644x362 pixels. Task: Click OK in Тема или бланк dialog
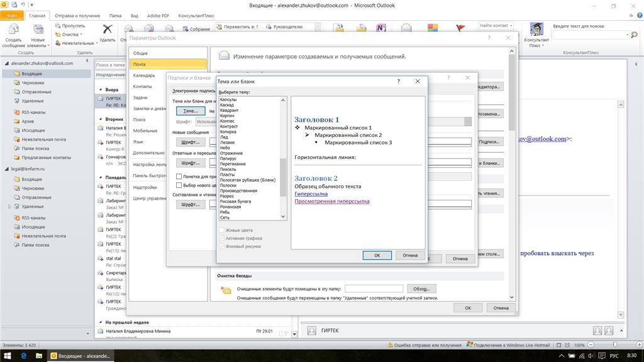[377, 255]
